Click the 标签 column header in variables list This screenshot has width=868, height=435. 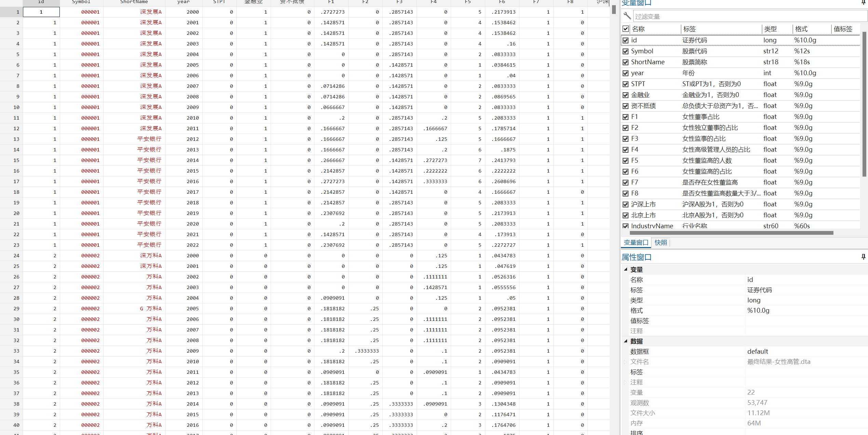point(689,29)
